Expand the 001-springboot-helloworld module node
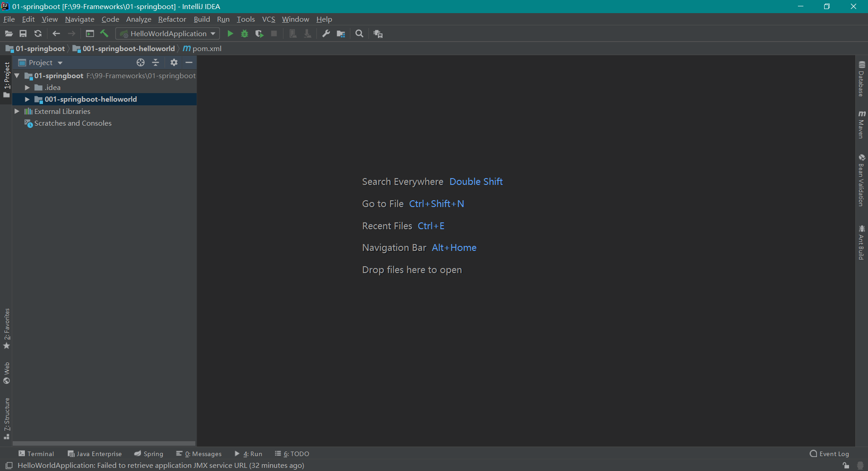 pyautogui.click(x=27, y=99)
